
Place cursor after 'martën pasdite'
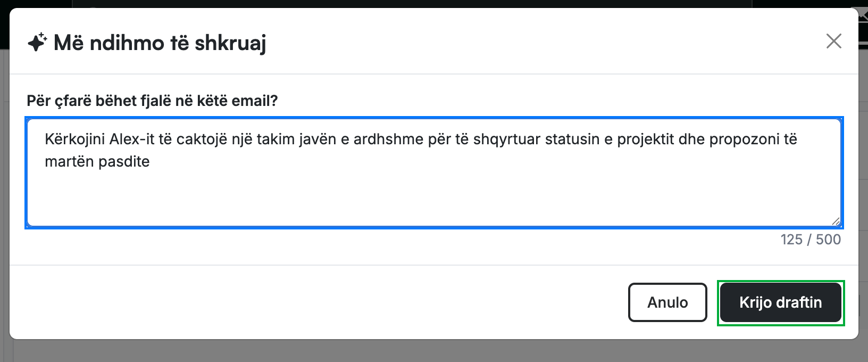tap(151, 162)
